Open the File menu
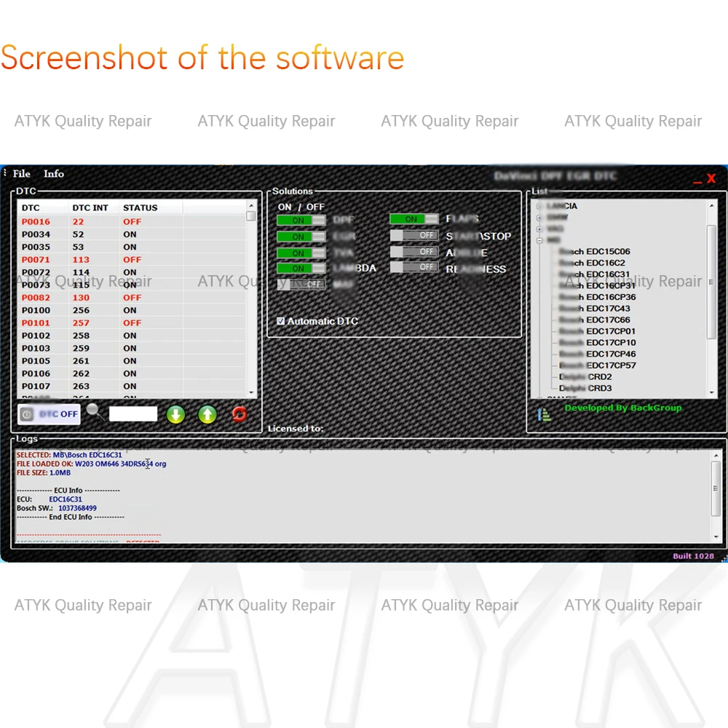This screenshot has height=728, width=728. pyautogui.click(x=21, y=174)
